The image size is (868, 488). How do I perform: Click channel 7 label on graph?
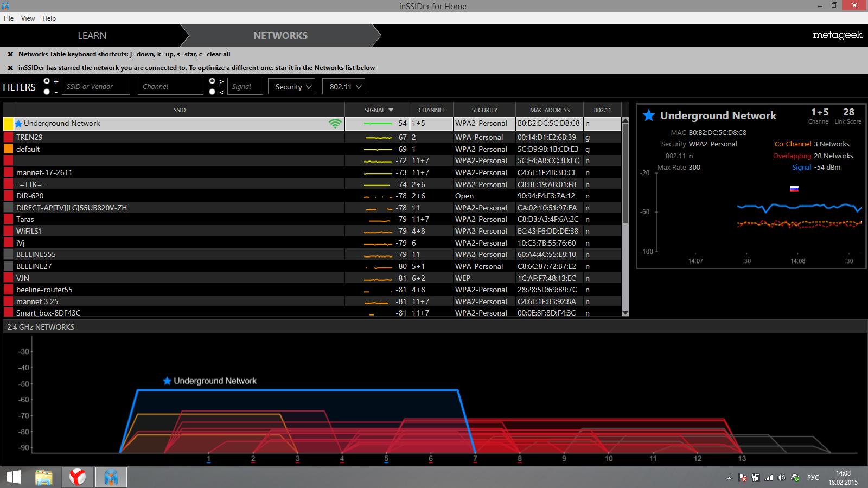[475, 459]
